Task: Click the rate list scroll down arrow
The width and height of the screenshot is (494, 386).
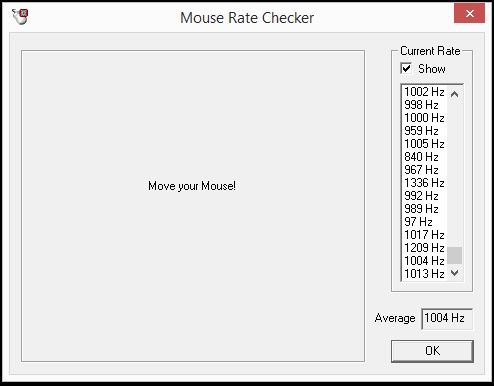Action: point(454,273)
